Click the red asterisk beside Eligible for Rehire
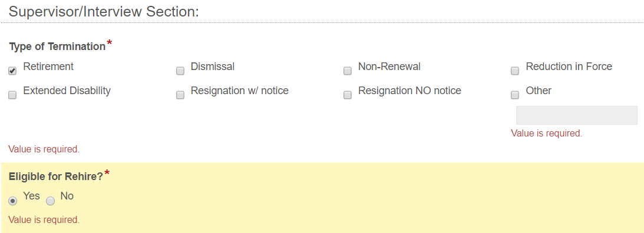This screenshot has width=644, height=233. pos(107,173)
